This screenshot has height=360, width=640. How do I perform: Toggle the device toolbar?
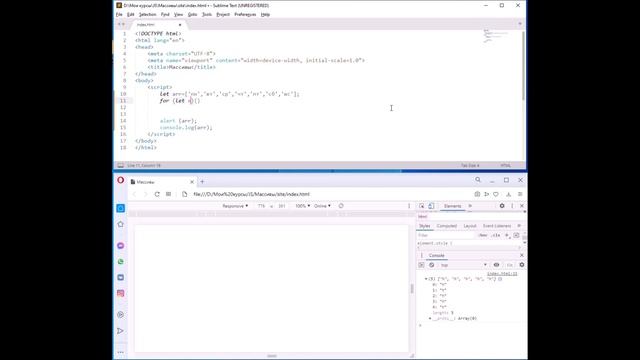pyautogui.click(x=431, y=206)
